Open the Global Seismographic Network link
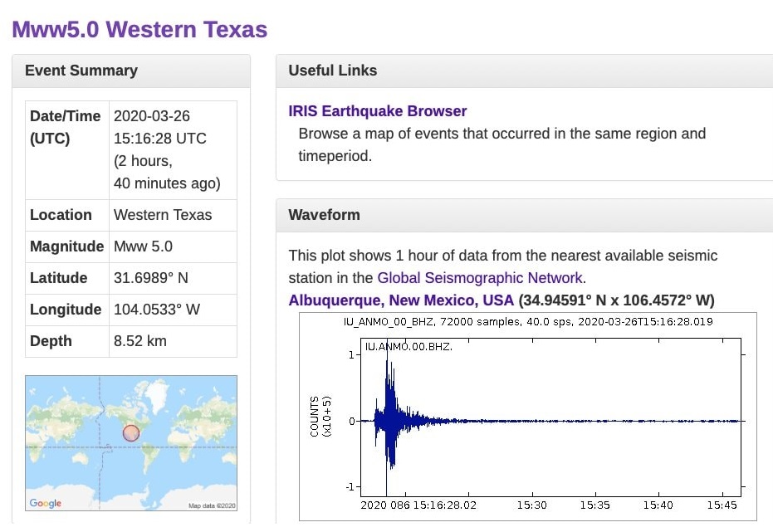The image size is (773, 532). [x=481, y=278]
